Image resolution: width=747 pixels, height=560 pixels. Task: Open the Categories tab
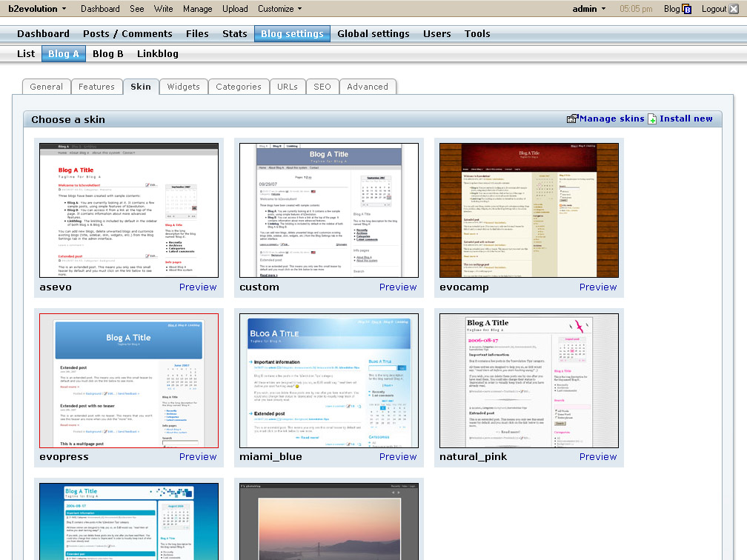tap(238, 87)
